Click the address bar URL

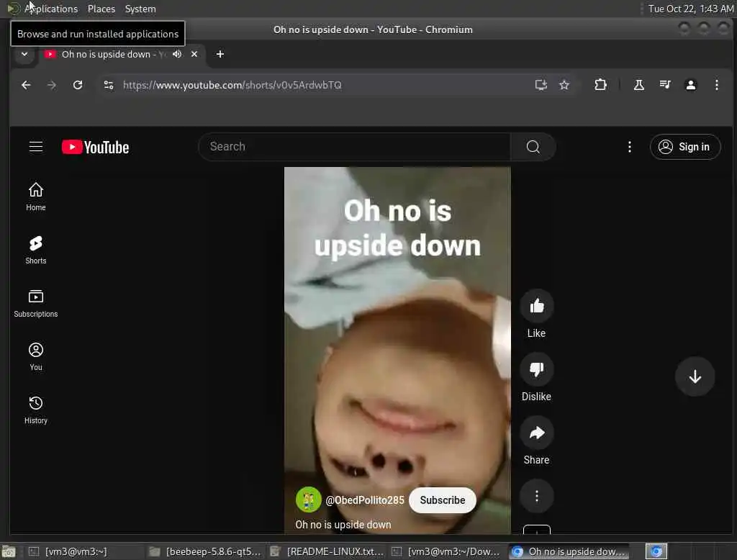[x=232, y=85]
